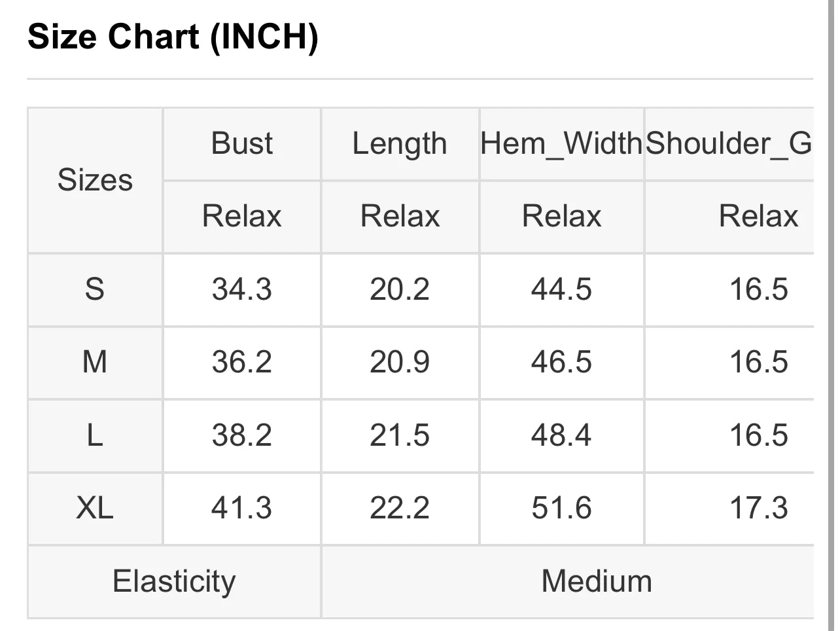This screenshot has width=840, height=631.
Task: Select the Sizes header cell
Action: click(95, 180)
